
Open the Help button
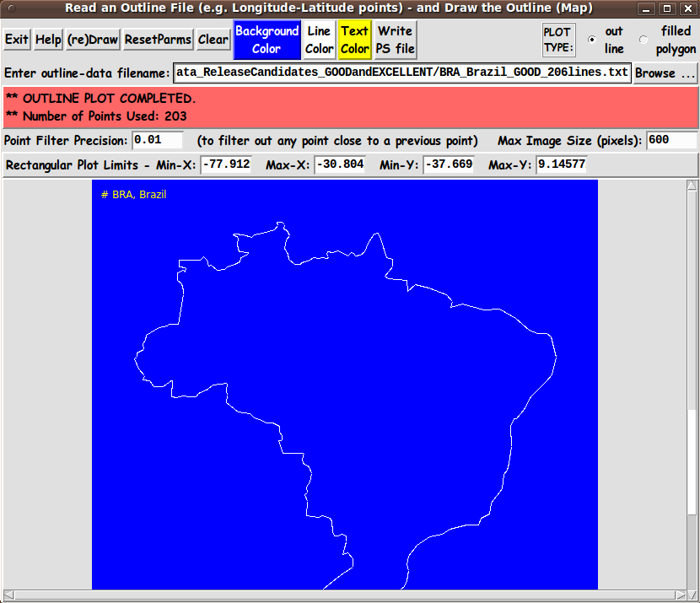pos(48,40)
